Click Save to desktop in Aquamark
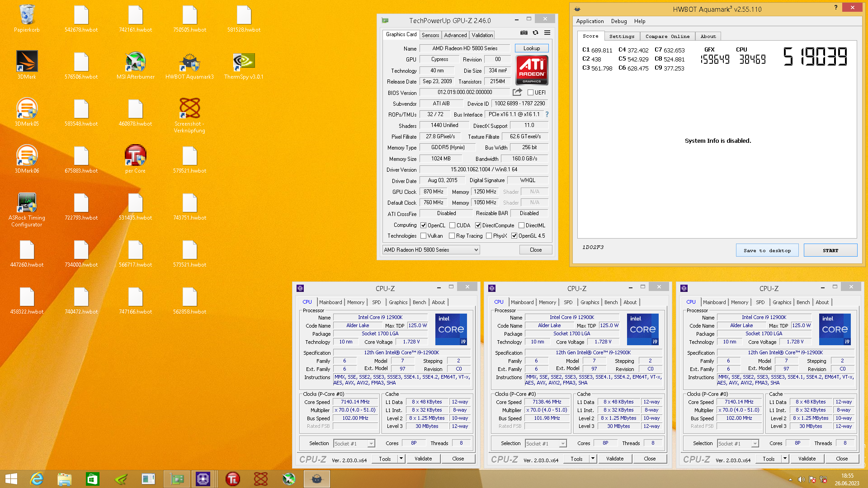Viewport: 868px width, 488px height. click(767, 250)
